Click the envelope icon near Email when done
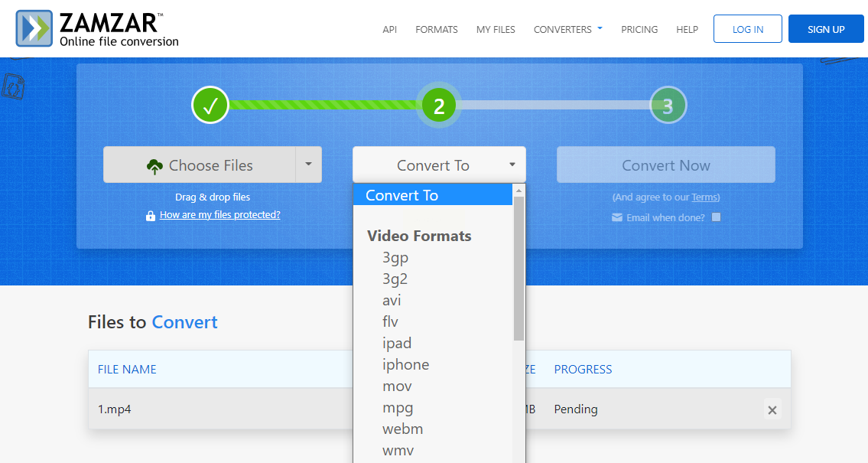 [616, 217]
